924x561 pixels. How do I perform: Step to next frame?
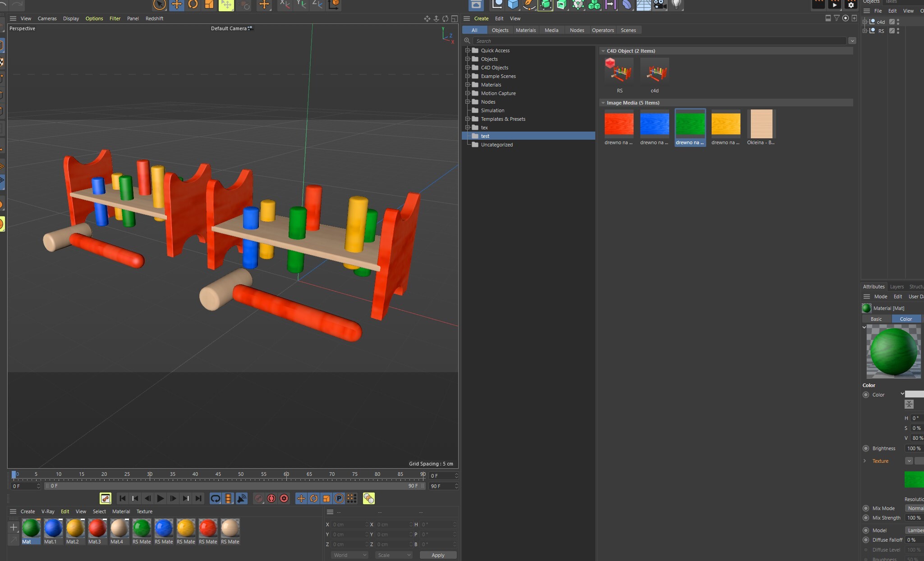pos(173,498)
